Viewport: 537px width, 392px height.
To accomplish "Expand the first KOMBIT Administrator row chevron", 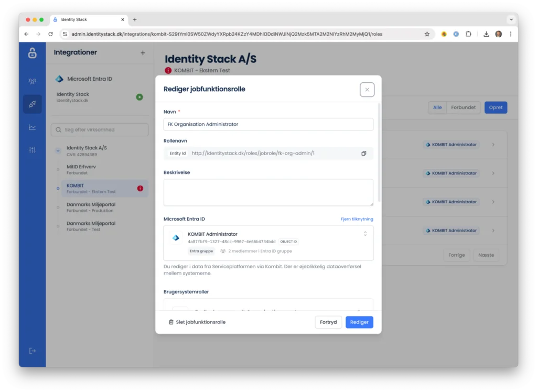I will (x=493, y=145).
